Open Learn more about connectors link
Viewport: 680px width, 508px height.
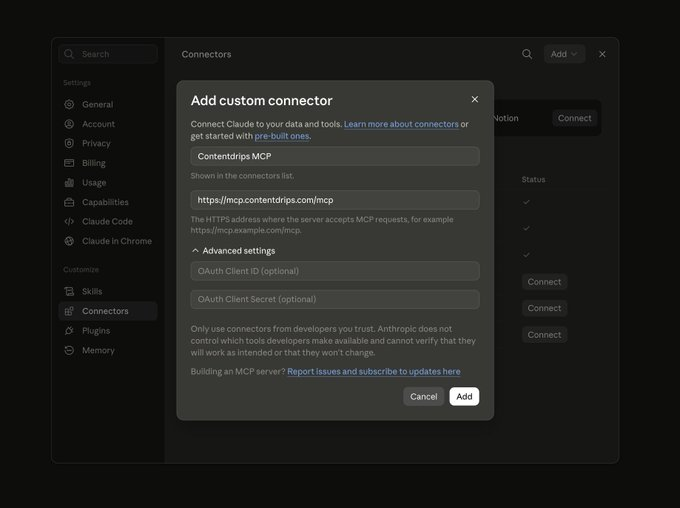click(x=401, y=124)
